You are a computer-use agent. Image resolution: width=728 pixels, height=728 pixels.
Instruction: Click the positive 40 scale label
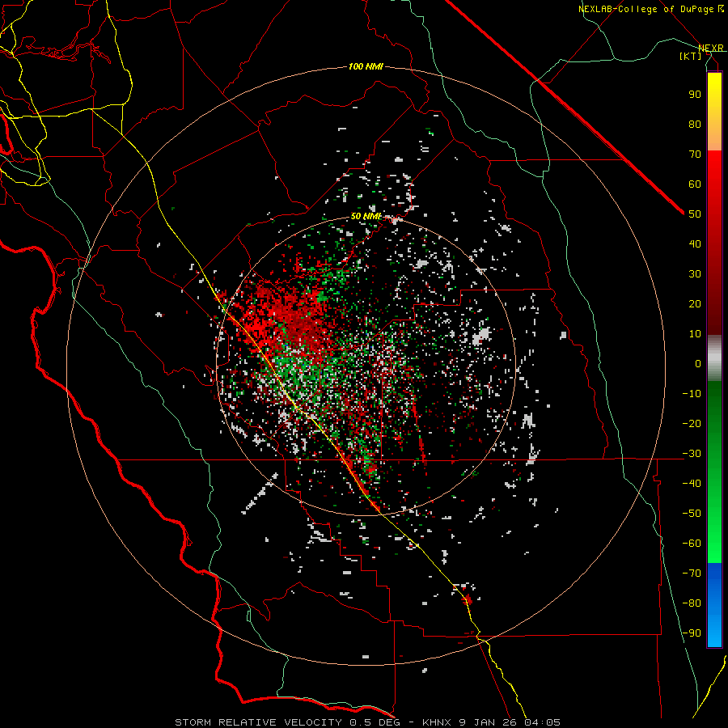[695, 243]
